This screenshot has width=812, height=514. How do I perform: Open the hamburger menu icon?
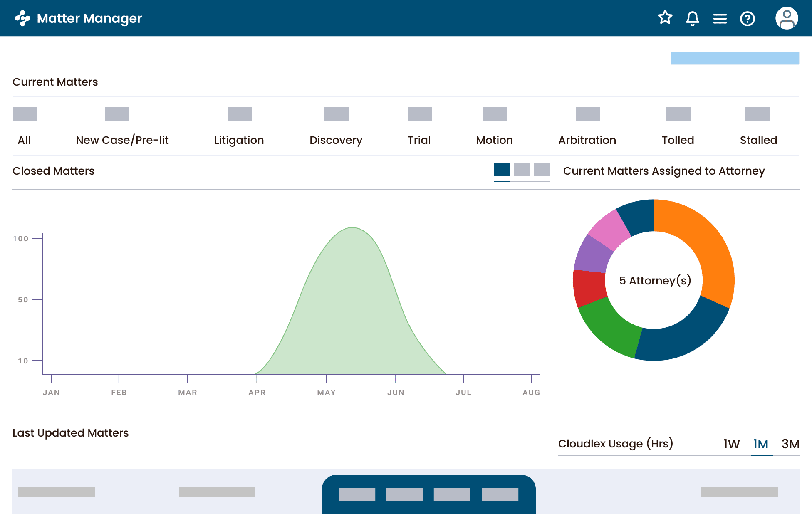tap(720, 18)
